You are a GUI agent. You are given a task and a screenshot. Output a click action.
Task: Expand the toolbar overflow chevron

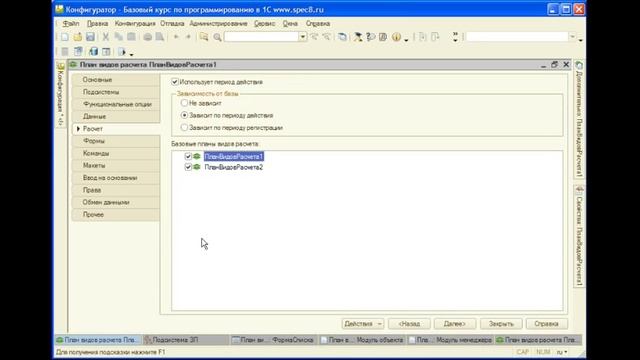[x=455, y=37]
